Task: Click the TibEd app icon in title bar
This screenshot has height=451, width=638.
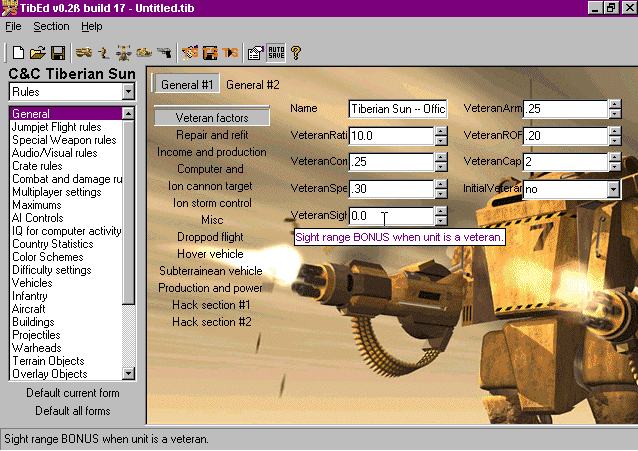Action: pos(9,8)
